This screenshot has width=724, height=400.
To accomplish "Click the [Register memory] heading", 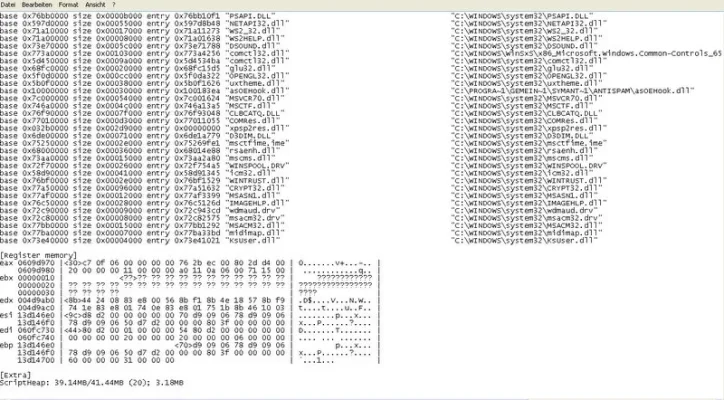I will (39, 255).
